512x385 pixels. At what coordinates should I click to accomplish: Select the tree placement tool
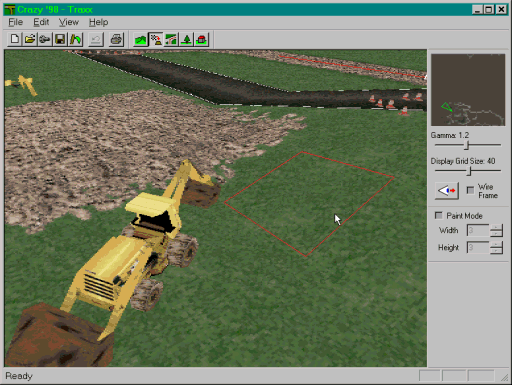[186, 39]
